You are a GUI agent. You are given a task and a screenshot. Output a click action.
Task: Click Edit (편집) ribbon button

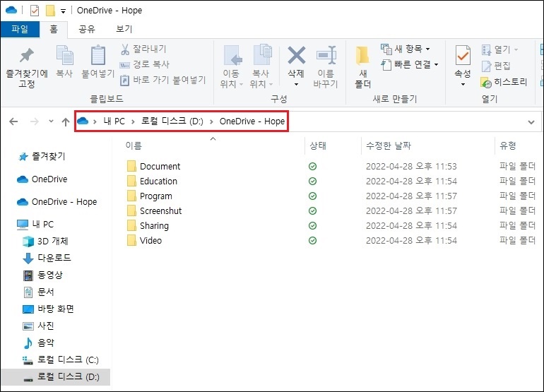point(496,66)
